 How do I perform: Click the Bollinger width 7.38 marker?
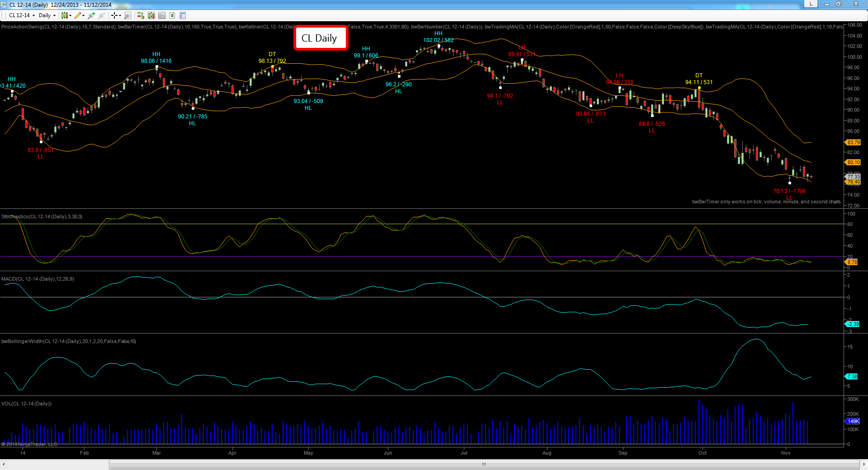point(851,376)
